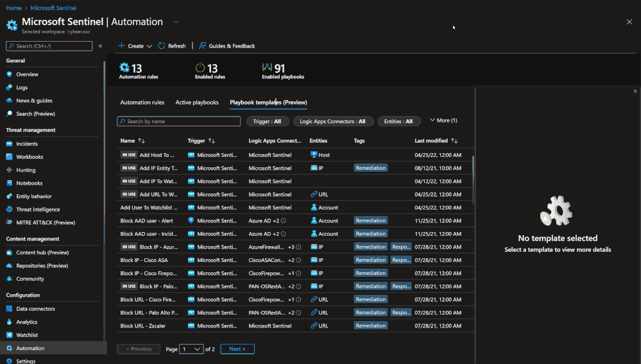Click the sidebar Search (Ctrl+/) box
The height and width of the screenshot is (364, 641).
coord(49,46)
